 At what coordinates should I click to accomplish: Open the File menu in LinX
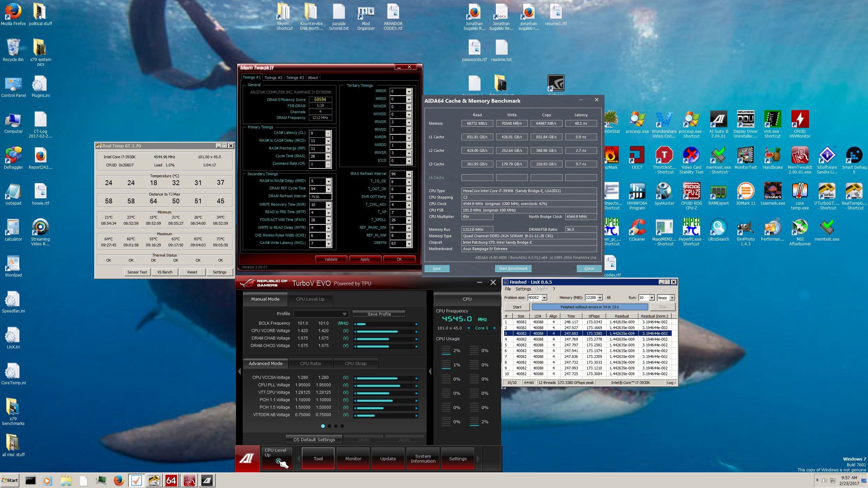click(508, 289)
